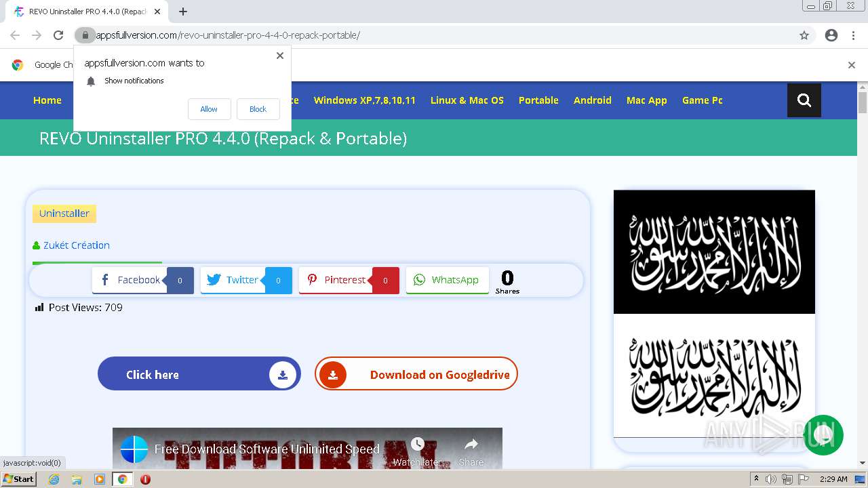The width and height of the screenshot is (868, 488).
Task: Open Chrome's three-dot menu
Action: tap(853, 35)
